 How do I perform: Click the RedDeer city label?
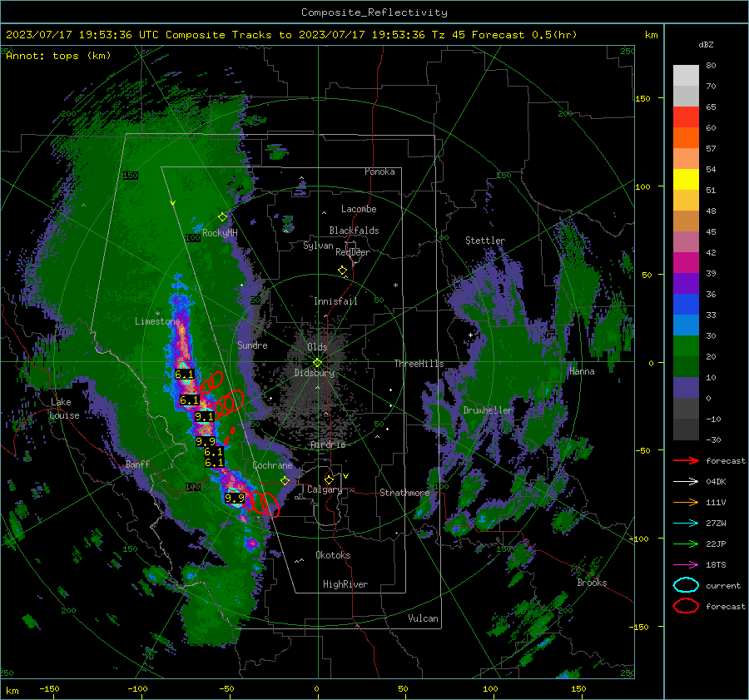pos(353,252)
